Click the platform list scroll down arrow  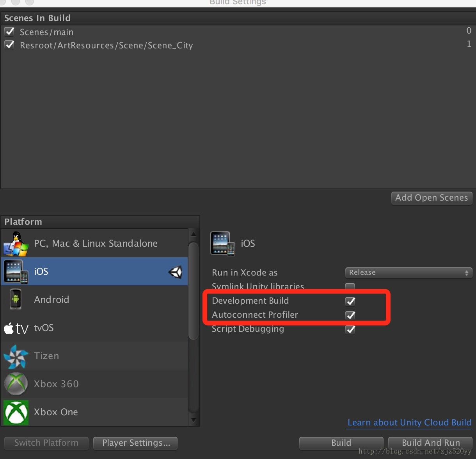pyautogui.click(x=194, y=420)
